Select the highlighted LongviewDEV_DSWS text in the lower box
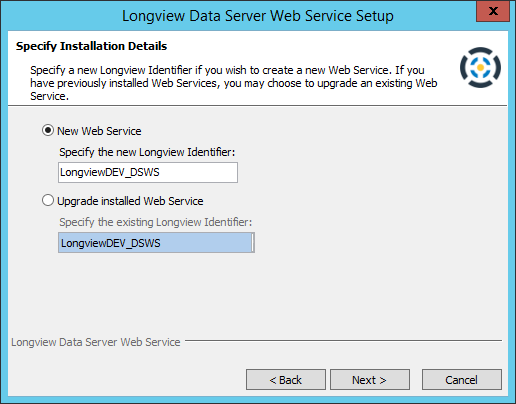 [x=111, y=243]
